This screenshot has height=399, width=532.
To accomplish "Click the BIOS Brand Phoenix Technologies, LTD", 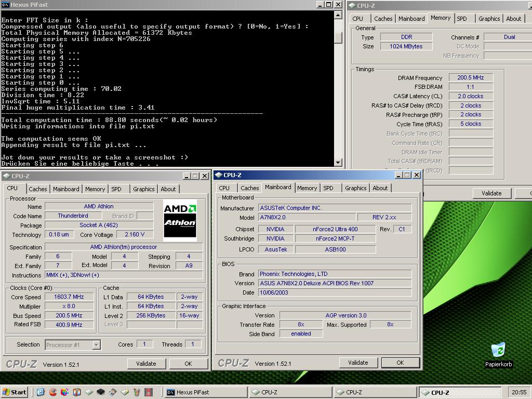I will [x=335, y=274].
